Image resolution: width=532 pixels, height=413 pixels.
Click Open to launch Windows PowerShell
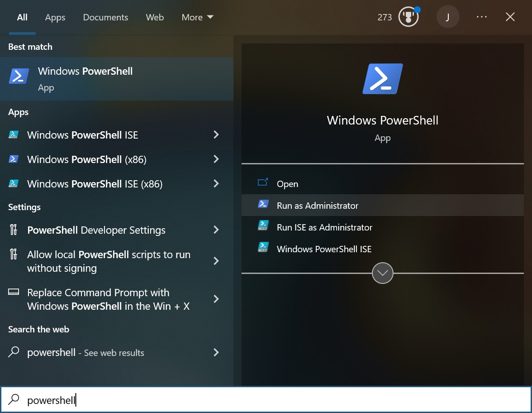287,184
